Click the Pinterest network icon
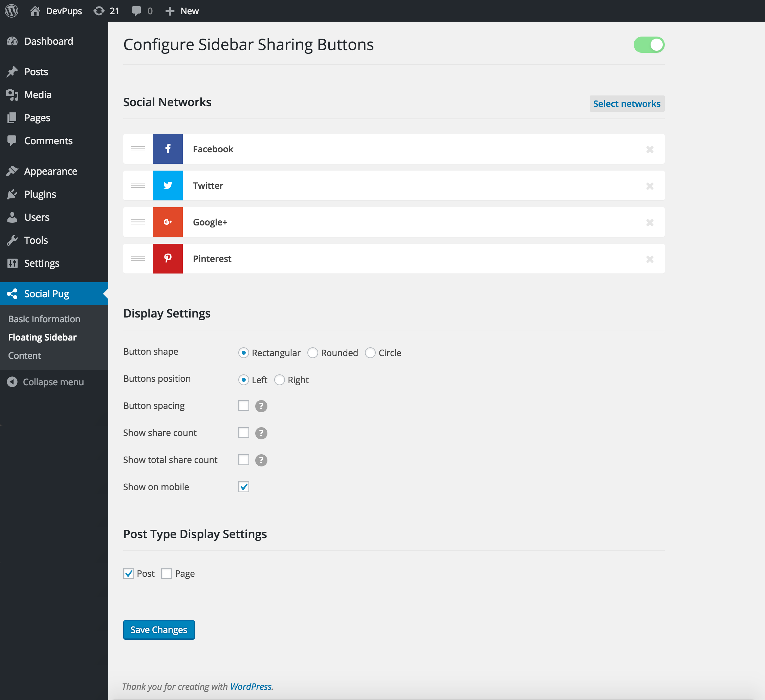The image size is (765, 700). 168,258
